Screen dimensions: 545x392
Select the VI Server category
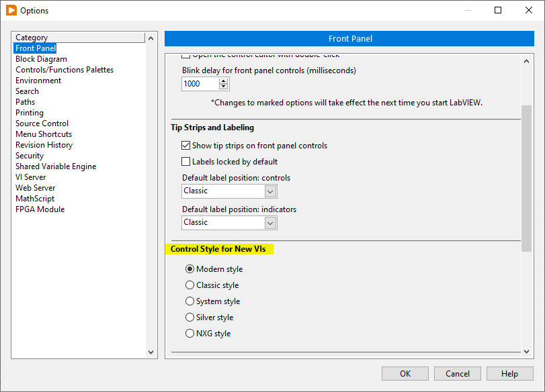[31, 177]
